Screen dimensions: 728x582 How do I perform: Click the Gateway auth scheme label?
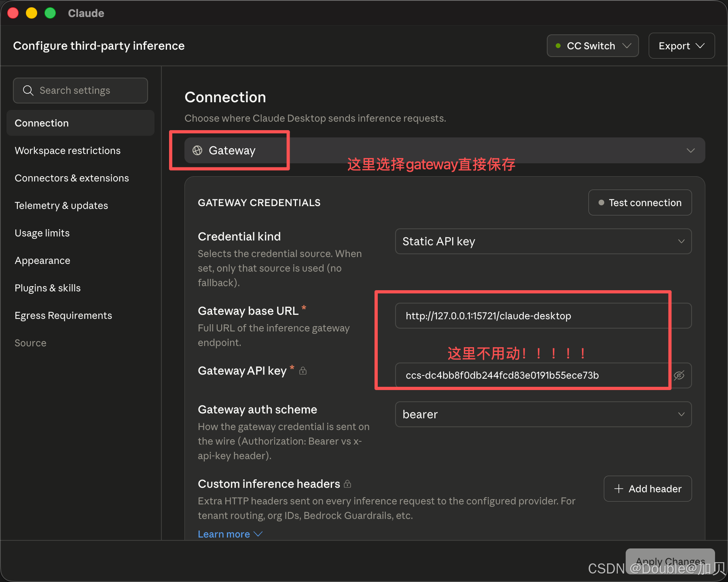[x=257, y=409]
